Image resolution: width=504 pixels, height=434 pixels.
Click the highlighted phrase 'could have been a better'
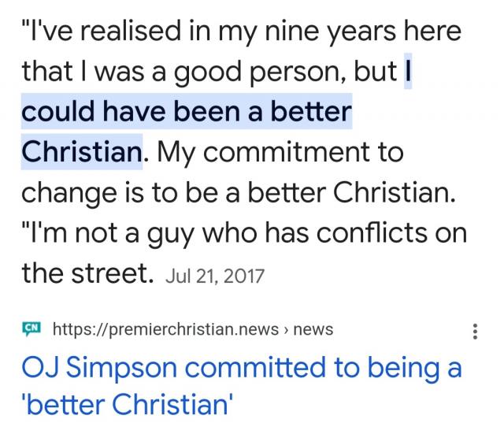click(x=186, y=113)
